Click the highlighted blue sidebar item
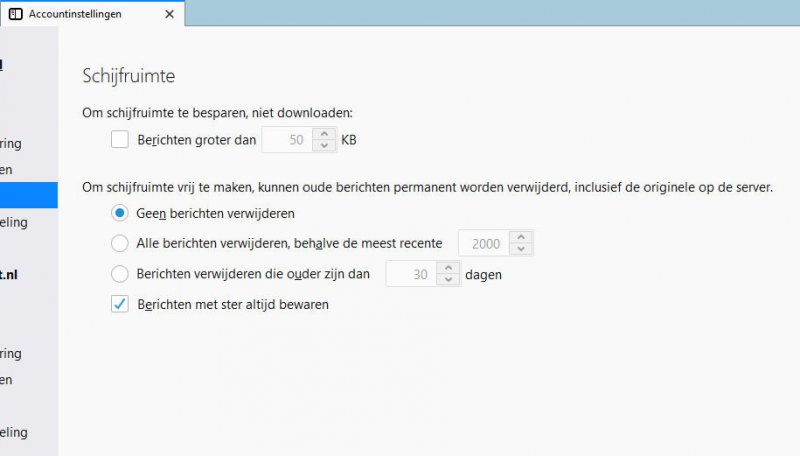Screen dimensions: 800x456 (x=28, y=195)
